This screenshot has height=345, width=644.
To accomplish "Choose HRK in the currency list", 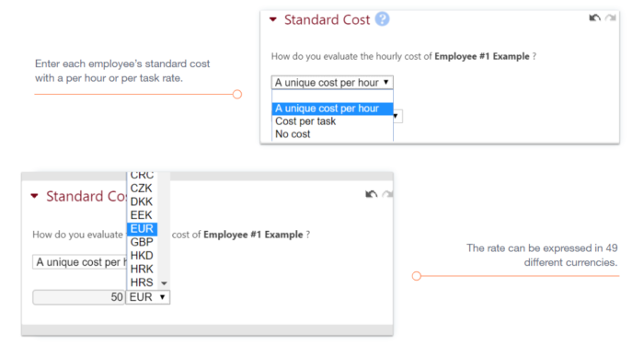I will 142,269.
